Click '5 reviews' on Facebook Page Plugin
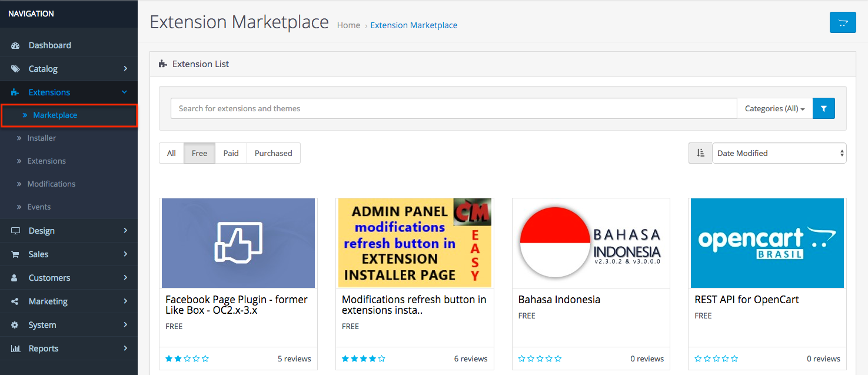868x375 pixels. click(x=294, y=359)
